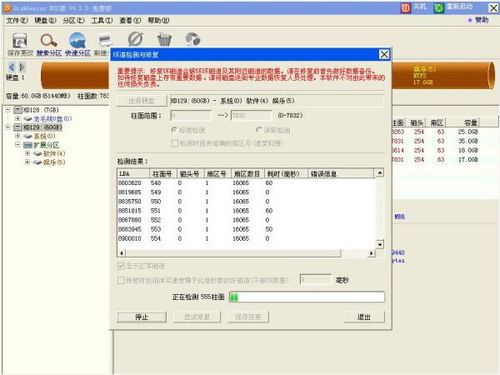The image size is (500, 375).
Task: Toggle the report accurate sector number checkbox
Action: [174, 143]
